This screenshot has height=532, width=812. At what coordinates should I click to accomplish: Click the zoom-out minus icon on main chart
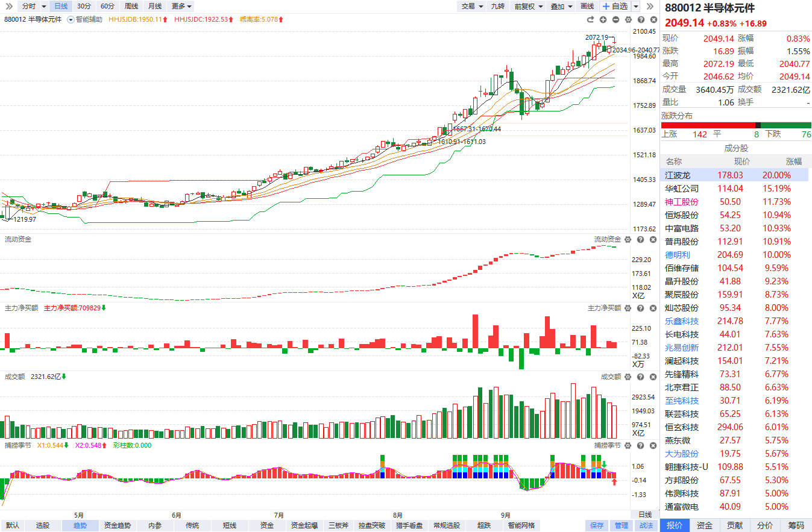[x=615, y=19]
